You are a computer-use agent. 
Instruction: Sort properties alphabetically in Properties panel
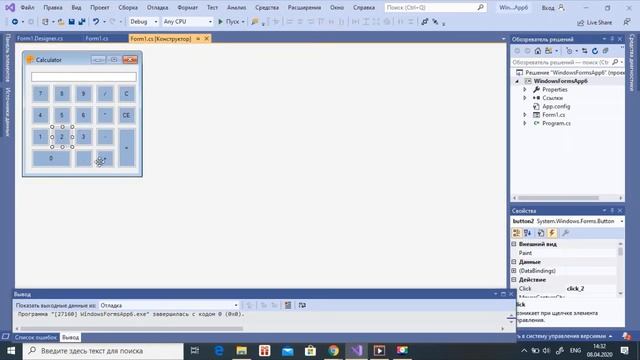[528, 233]
